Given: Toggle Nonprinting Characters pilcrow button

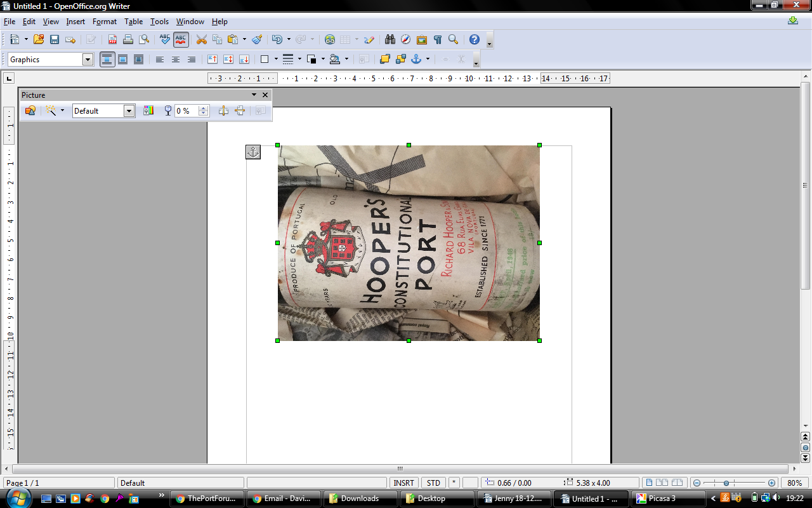Looking at the screenshot, I should [437, 39].
